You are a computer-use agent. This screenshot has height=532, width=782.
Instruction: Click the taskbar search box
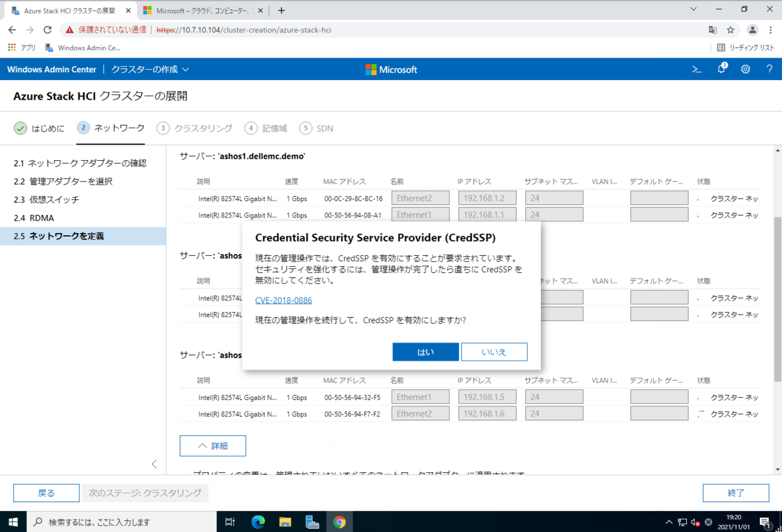(x=121, y=522)
